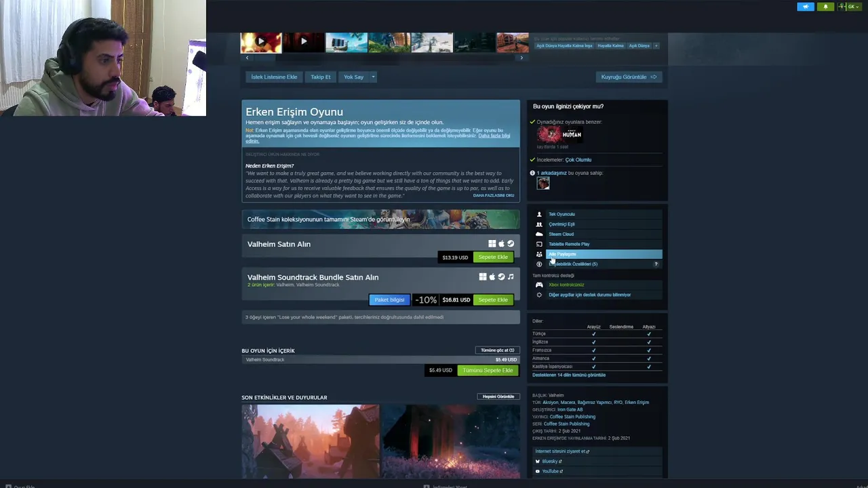This screenshot has width=868, height=488.
Task: Click Hepsini Görüntüle for events
Action: [498, 396]
